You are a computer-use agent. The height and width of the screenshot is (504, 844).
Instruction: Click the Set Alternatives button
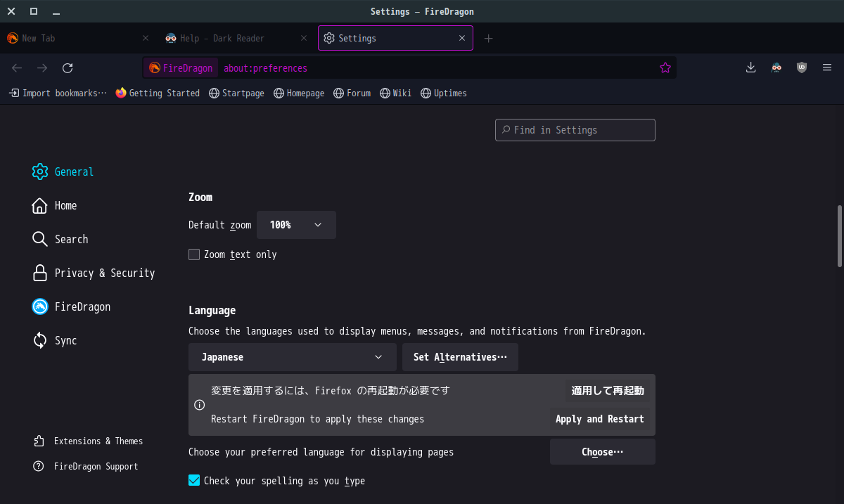[x=460, y=357]
